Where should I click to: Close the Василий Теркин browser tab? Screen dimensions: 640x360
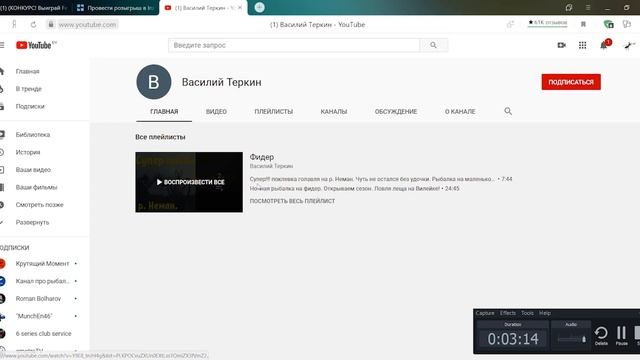point(240,7)
